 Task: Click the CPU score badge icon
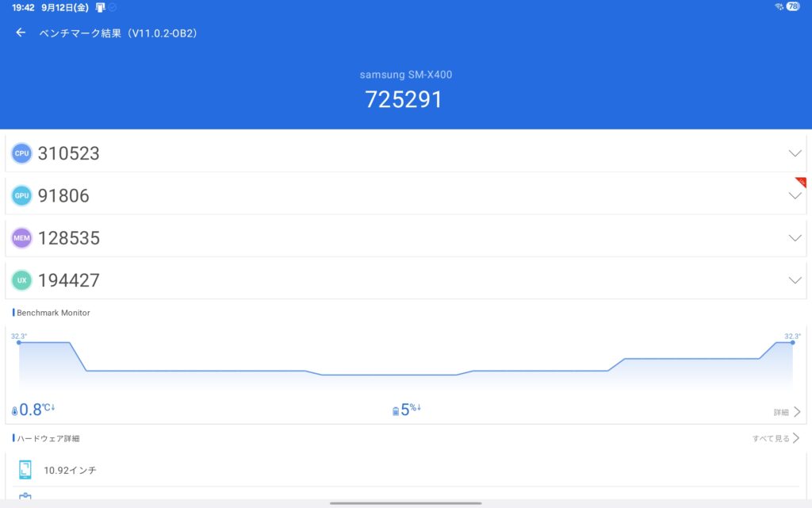(x=21, y=153)
